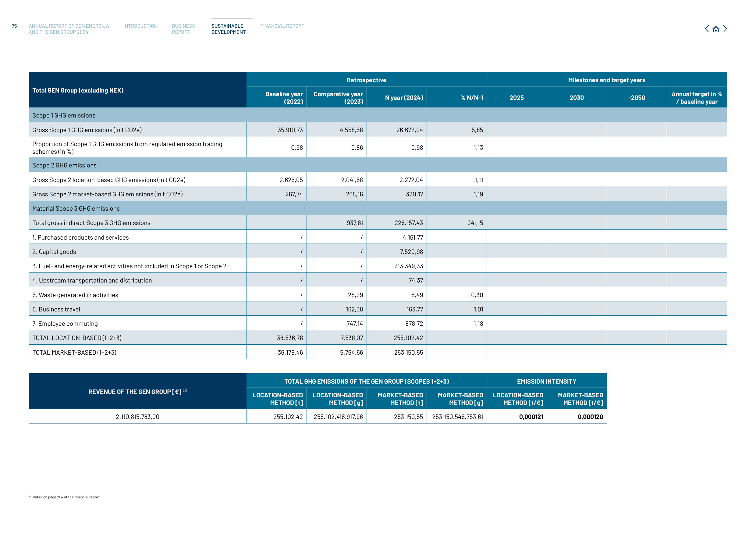Screen dimensions: 756x534
Task: Click the Annual target in % header
Action: 697,98
